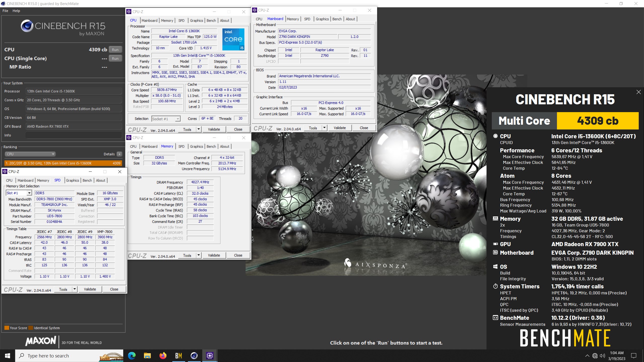This screenshot has width=644, height=362.
Task: Show hidden system tray icons
Action: [587, 356]
